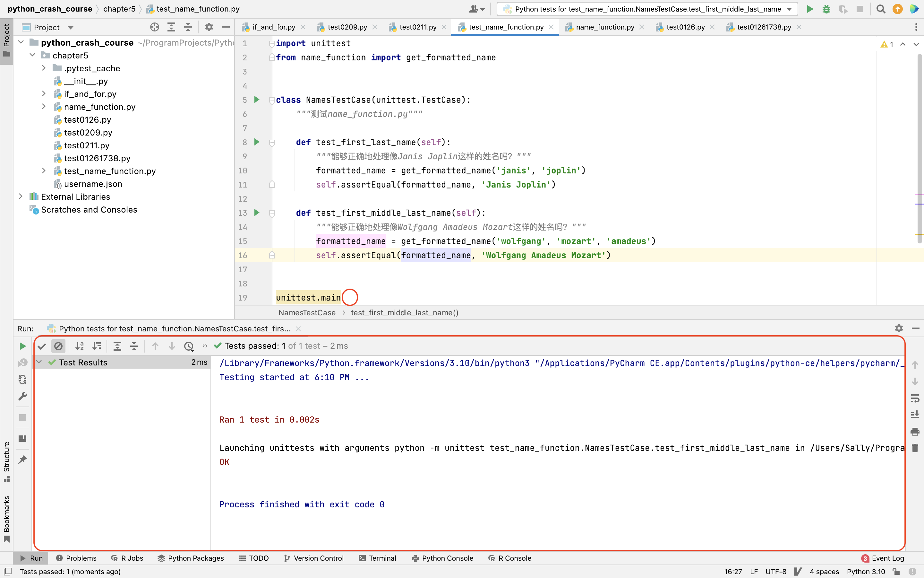Switch to test01261738.py editor tab

764,27
